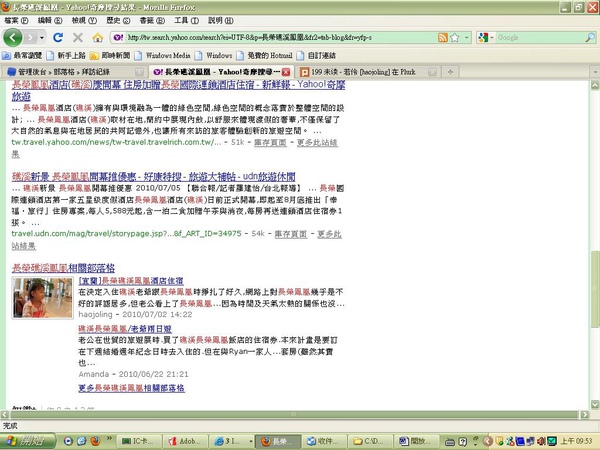
Task: Close the Yahoo!奇摩搜尋 tab with its red X
Action: (286, 72)
